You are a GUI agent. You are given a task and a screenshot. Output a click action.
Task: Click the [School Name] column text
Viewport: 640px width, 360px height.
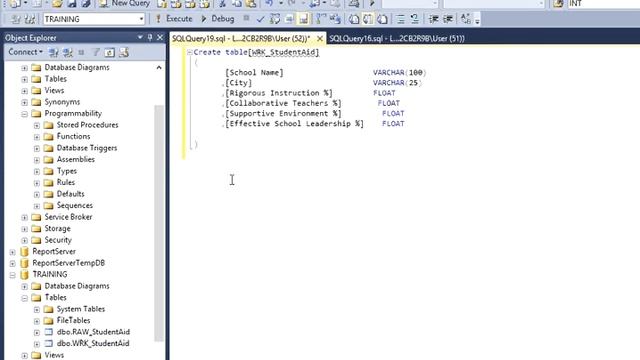[254, 73]
